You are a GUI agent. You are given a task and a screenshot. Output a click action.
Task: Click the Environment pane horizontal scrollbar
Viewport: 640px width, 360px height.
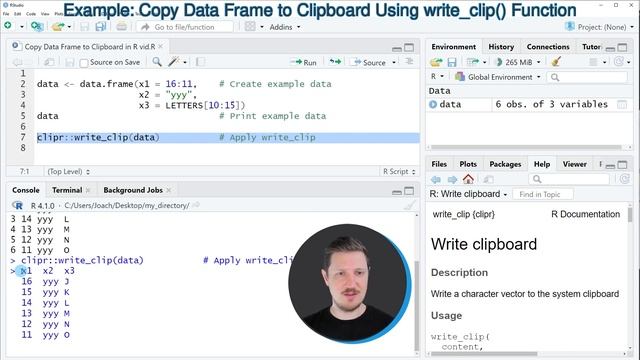(x=527, y=147)
